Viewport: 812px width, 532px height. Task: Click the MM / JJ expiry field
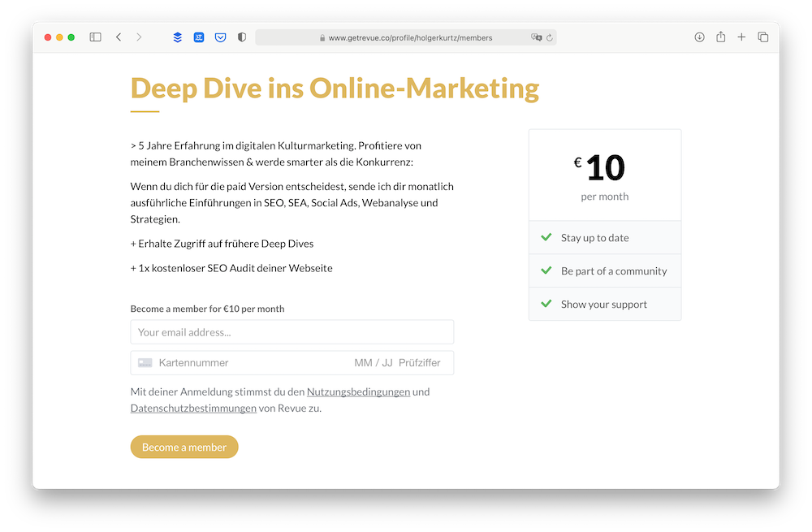pyautogui.click(x=373, y=363)
